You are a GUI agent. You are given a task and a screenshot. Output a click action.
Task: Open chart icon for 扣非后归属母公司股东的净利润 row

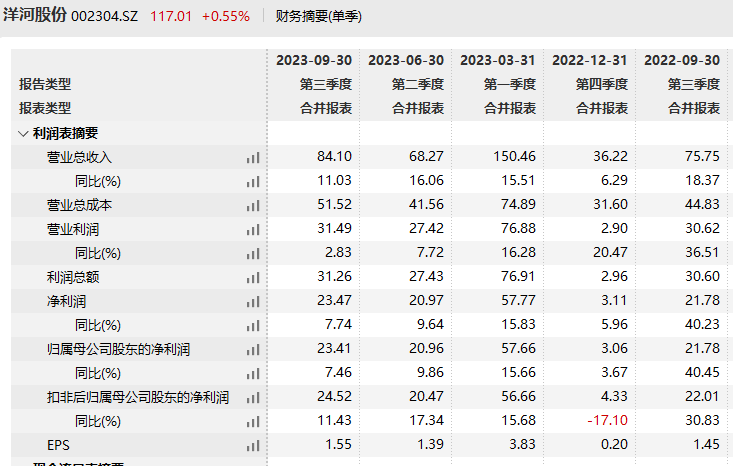pos(253,398)
